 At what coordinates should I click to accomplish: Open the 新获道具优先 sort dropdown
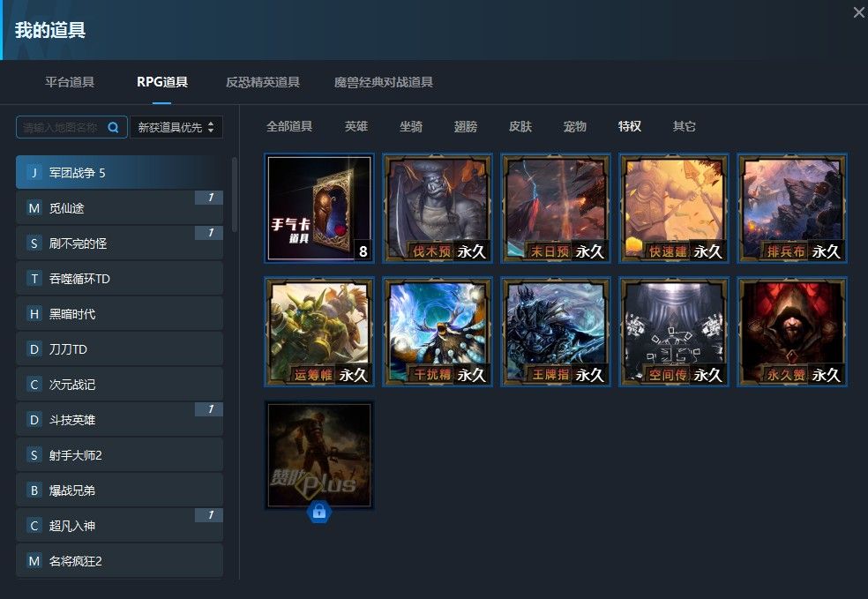(x=176, y=128)
